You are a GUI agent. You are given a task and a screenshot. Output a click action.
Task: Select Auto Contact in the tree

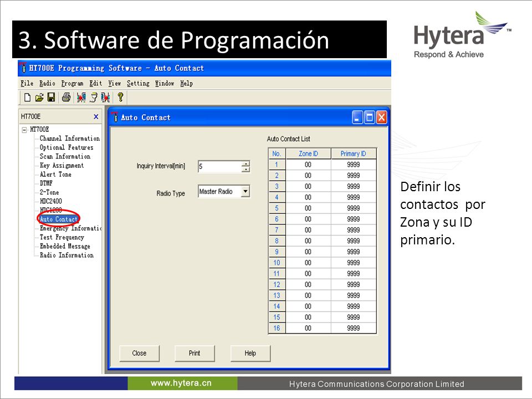[59, 219]
